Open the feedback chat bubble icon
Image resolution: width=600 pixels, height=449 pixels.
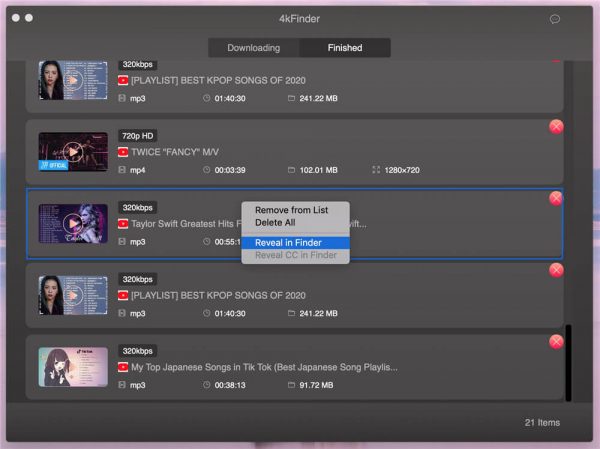point(554,19)
